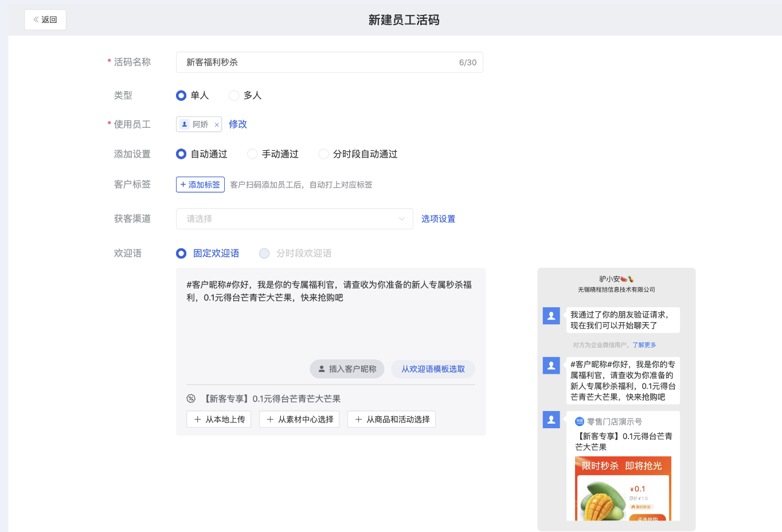This screenshot has height=532, width=782.
Task: Click avatar icon beside 零售门店演示号 card
Action: pos(552,420)
